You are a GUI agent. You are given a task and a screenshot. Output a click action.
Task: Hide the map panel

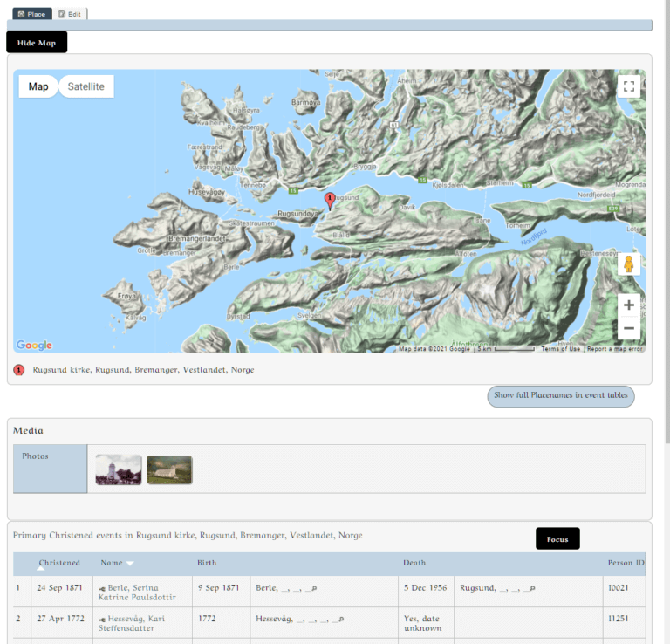37,43
